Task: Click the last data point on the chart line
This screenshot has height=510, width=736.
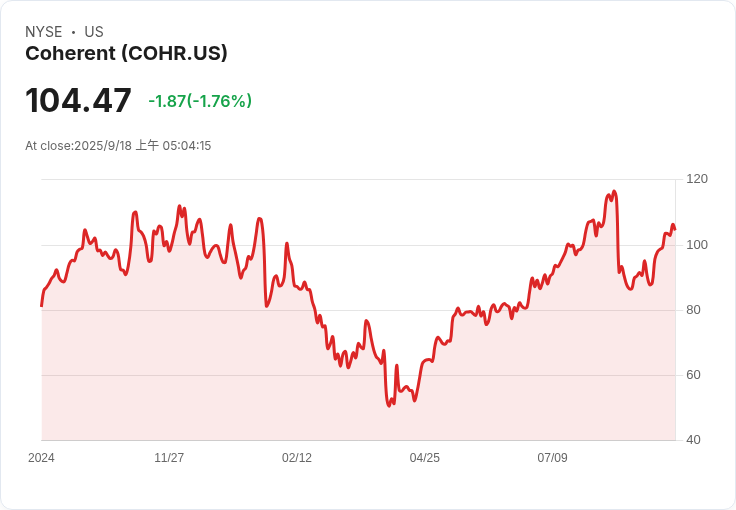Action: 675,229
